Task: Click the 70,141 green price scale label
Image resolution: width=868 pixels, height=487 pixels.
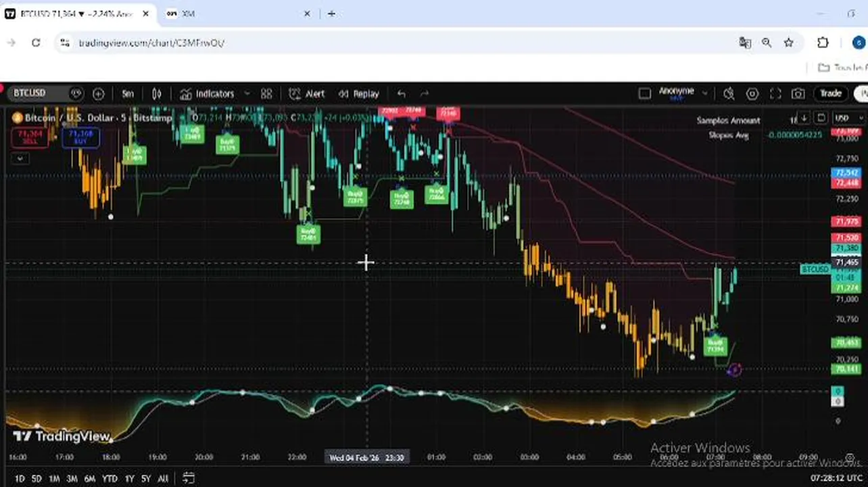Action: pos(846,369)
